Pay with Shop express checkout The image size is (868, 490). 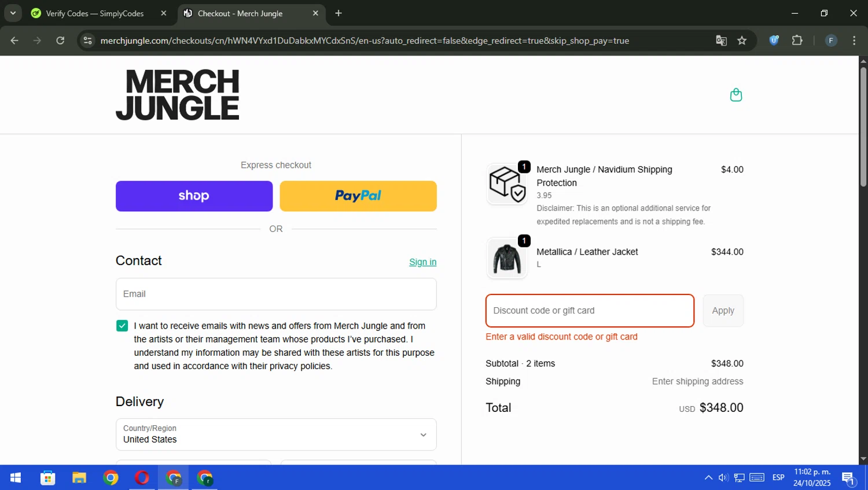(x=194, y=196)
